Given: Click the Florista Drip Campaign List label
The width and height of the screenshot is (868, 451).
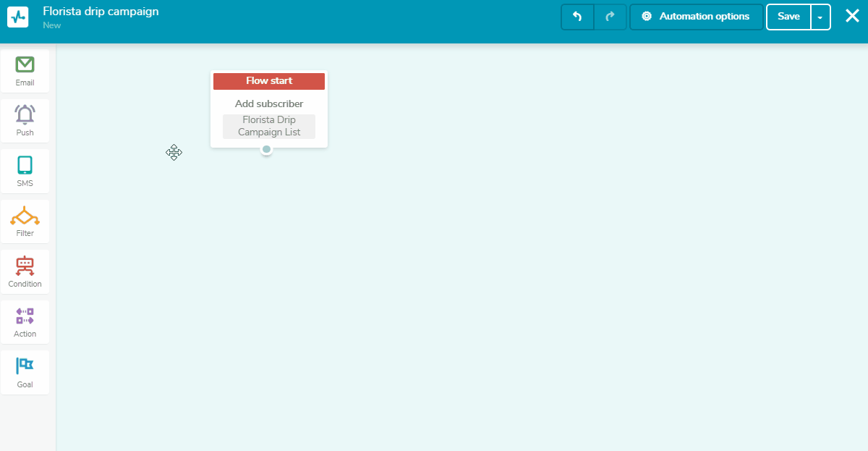Looking at the screenshot, I should [269, 126].
